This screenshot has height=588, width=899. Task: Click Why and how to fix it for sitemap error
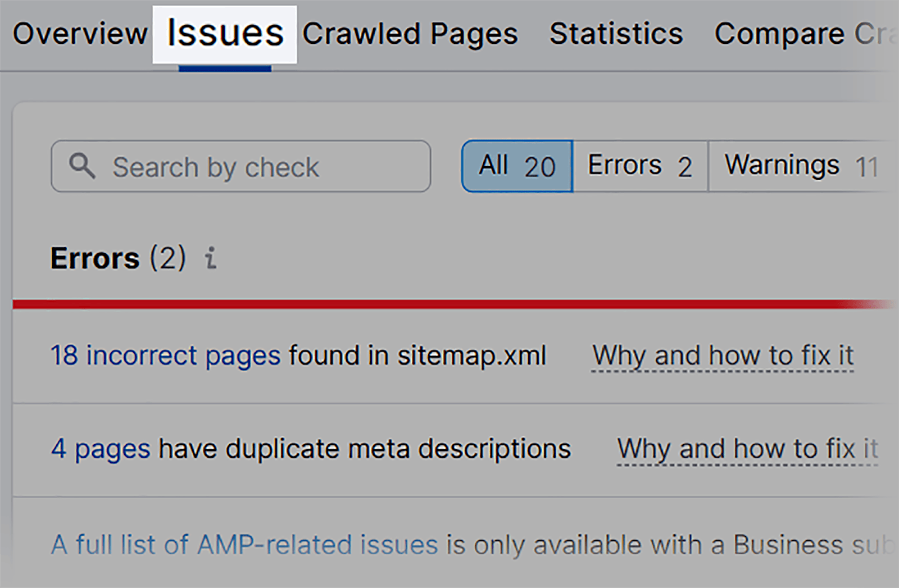click(723, 355)
